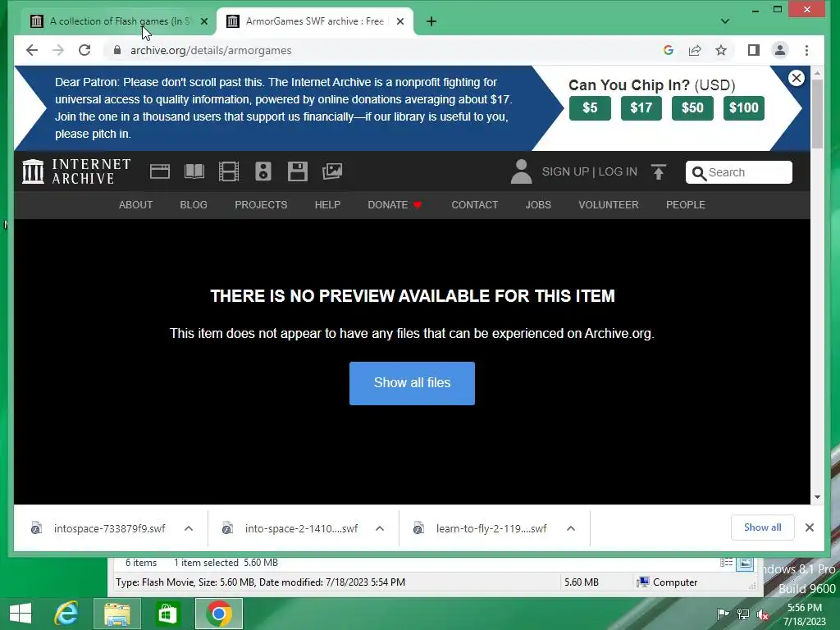Expand options for into-space-2 download
840x630 pixels.
click(x=380, y=529)
